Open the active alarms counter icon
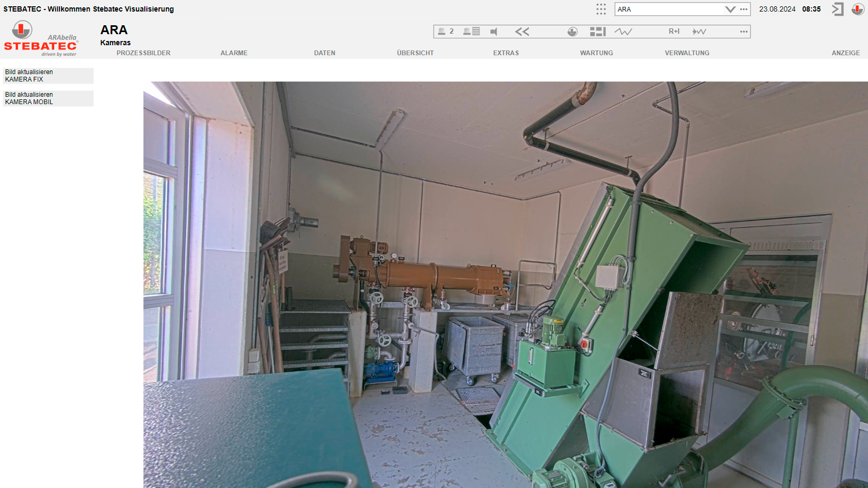This screenshot has height=488, width=868. coord(445,32)
